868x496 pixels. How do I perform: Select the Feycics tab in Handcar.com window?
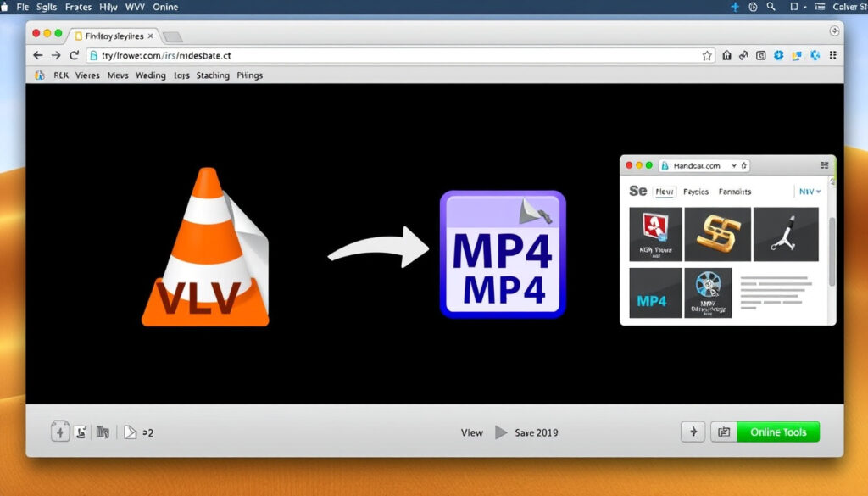point(696,192)
